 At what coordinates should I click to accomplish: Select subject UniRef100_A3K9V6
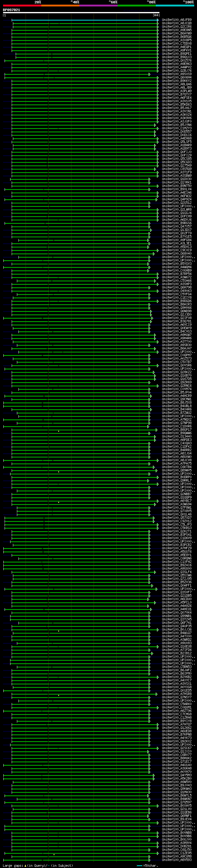tap(177, 118)
